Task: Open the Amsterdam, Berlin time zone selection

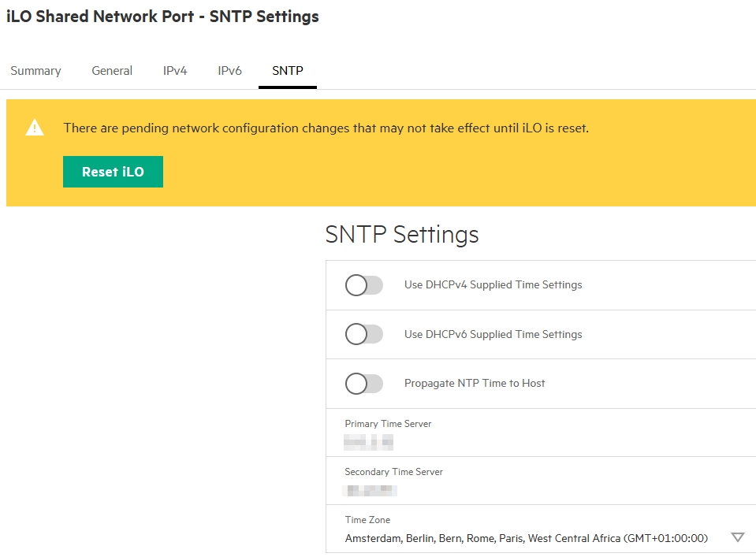Action: coord(526,539)
